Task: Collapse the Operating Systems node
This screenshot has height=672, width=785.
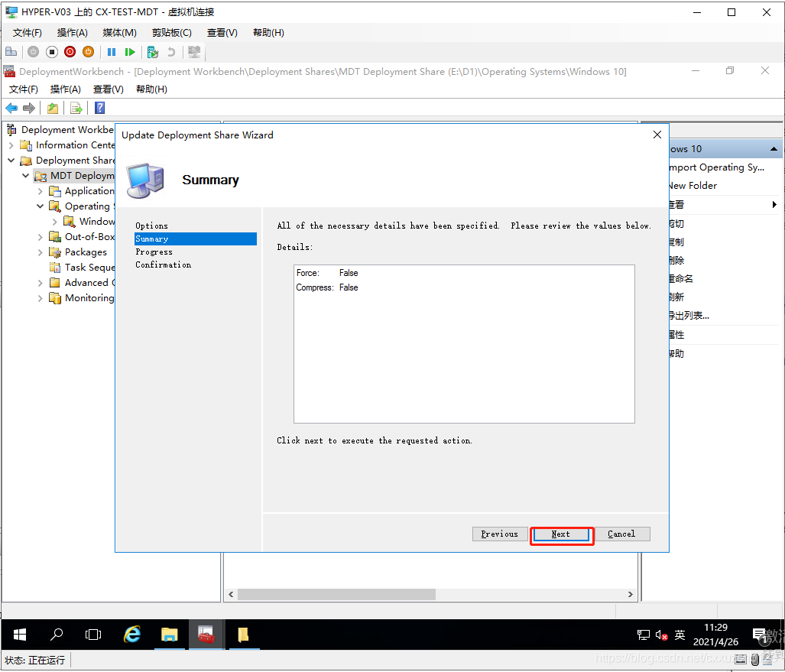Action: (x=40, y=206)
